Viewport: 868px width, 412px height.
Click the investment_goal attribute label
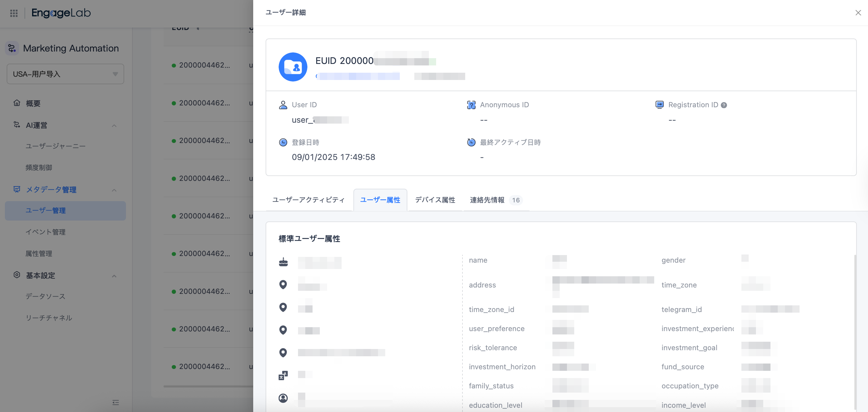[689, 347]
